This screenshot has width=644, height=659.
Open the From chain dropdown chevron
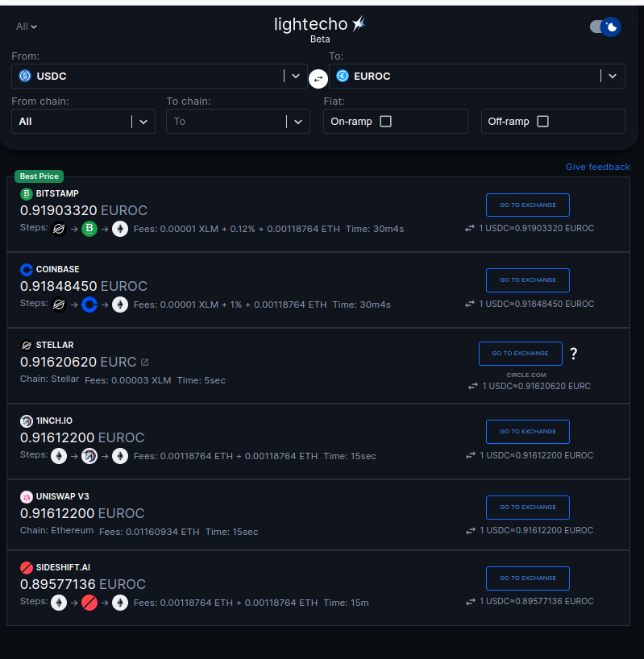pyautogui.click(x=143, y=122)
